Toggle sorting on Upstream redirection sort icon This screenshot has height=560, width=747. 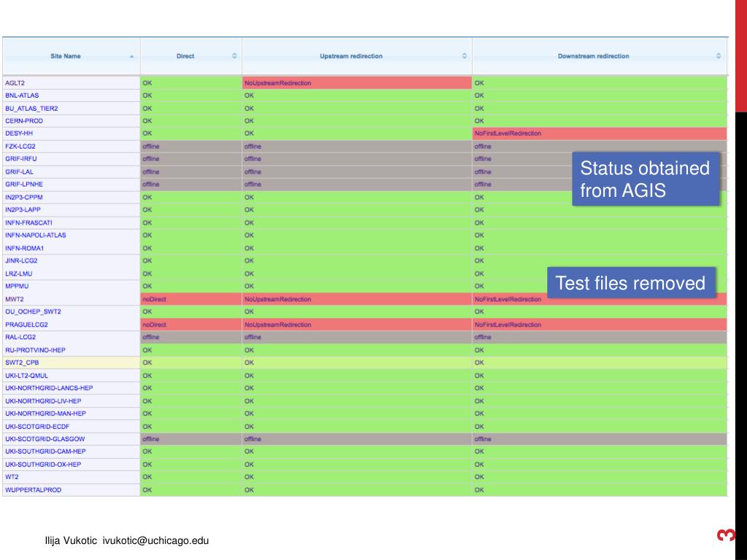pos(464,55)
